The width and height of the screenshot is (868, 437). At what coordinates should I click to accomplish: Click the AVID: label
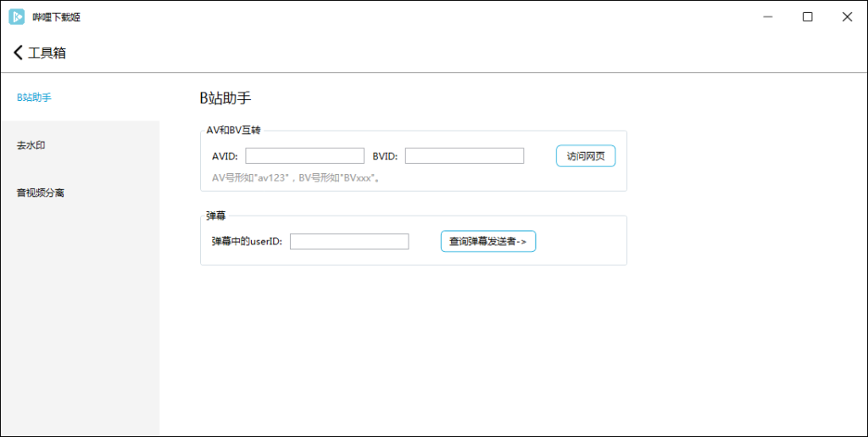[x=225, y=156]
